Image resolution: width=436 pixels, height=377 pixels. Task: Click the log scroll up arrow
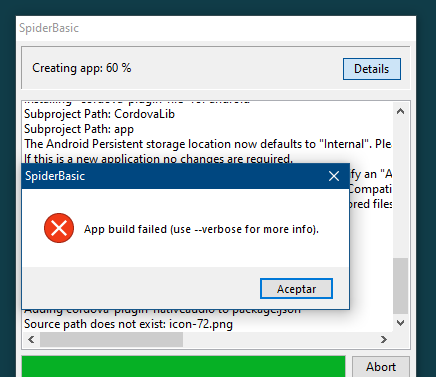coord(400,111)
